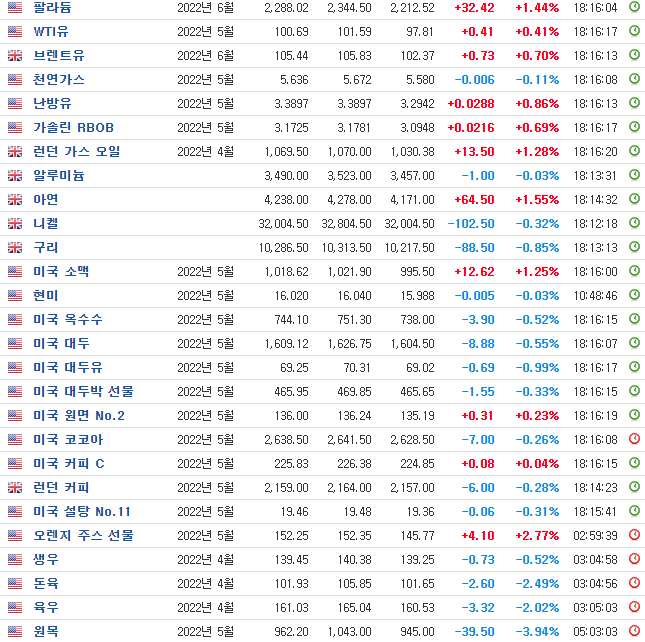Click US flag icon beside 팔라듐
645x642 pixels.
[x=15, y=7]
